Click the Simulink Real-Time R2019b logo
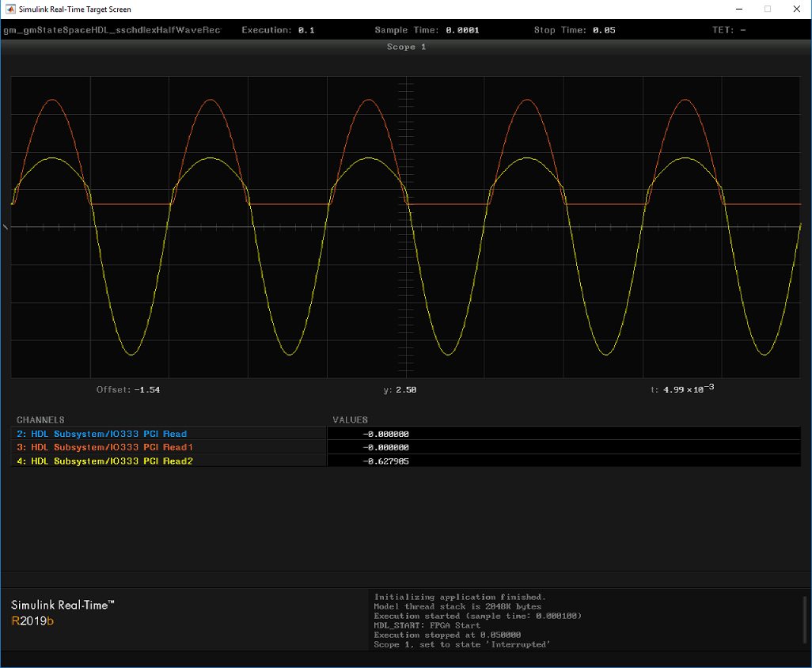 click(x=63, y=613)
